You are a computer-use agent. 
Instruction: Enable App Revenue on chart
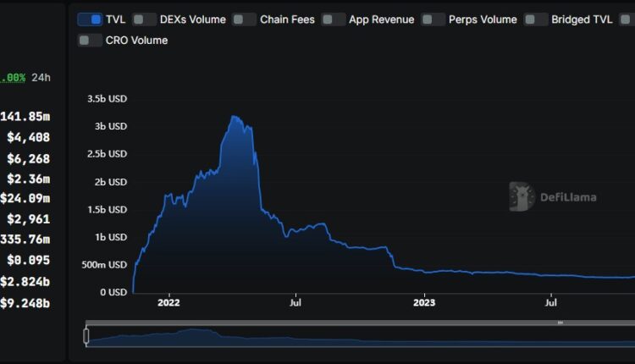coord(334,19)
